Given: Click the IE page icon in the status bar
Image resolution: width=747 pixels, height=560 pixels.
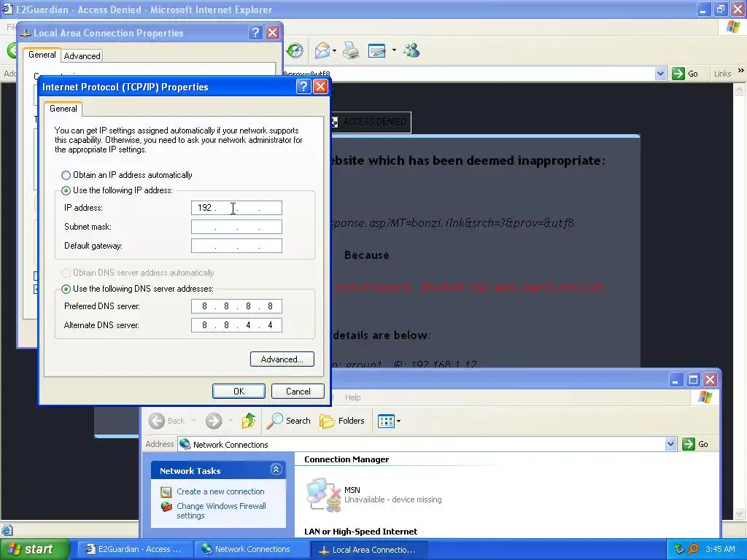Looking at the screenshot, I should (x=7, y=529).
